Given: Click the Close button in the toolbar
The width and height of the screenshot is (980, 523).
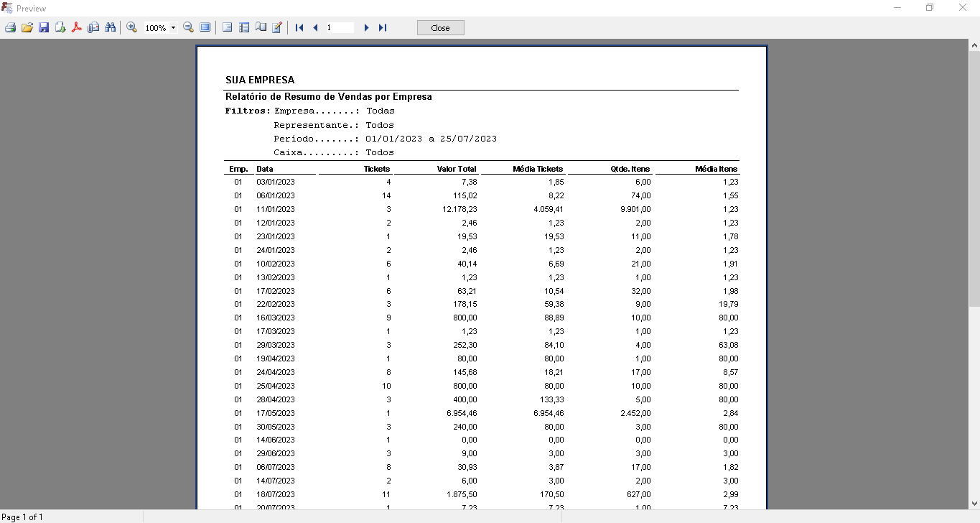Looking at the screenshot, I should click(x=441, y=28).
